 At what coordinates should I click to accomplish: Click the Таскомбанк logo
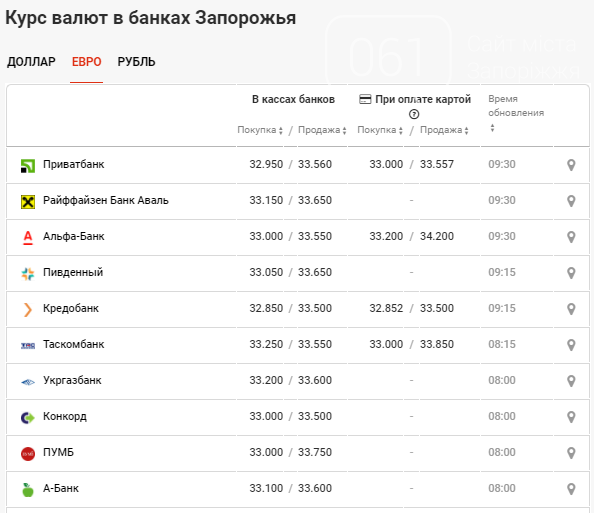pyautogui.click(x=28, y=345)
